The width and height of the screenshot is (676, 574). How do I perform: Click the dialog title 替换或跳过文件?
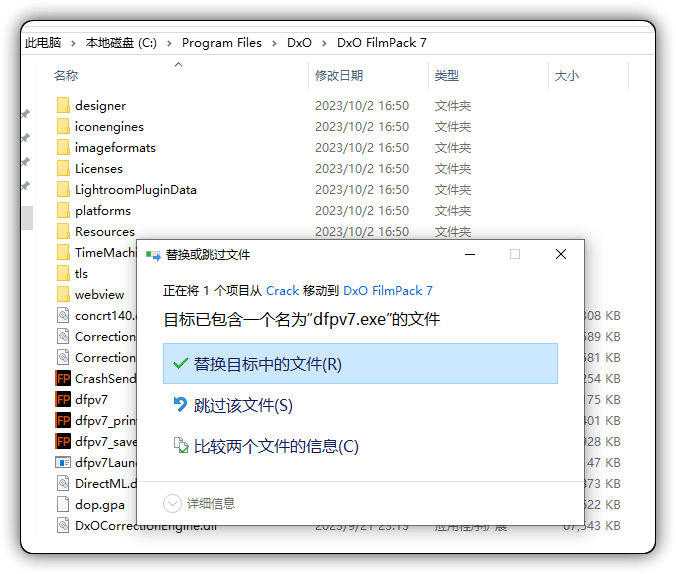click(208, 255)
